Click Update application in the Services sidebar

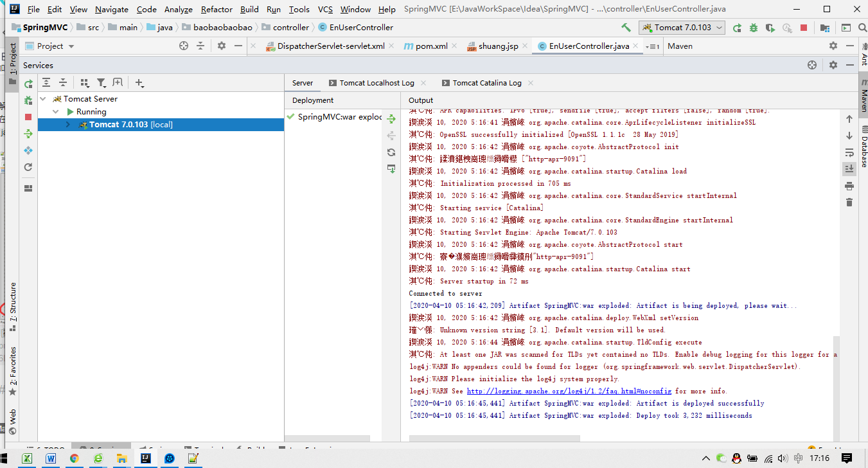click(28, 150)
